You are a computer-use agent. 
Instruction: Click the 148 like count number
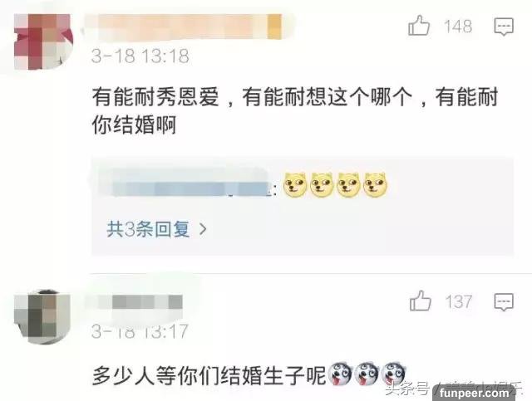pos(458,27)
